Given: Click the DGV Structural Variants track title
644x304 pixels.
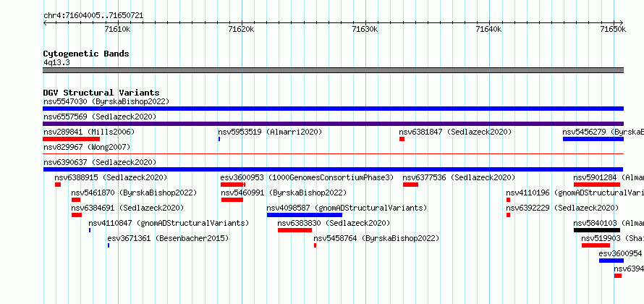Looking at the screenshot, I should (x=101, y=93).
